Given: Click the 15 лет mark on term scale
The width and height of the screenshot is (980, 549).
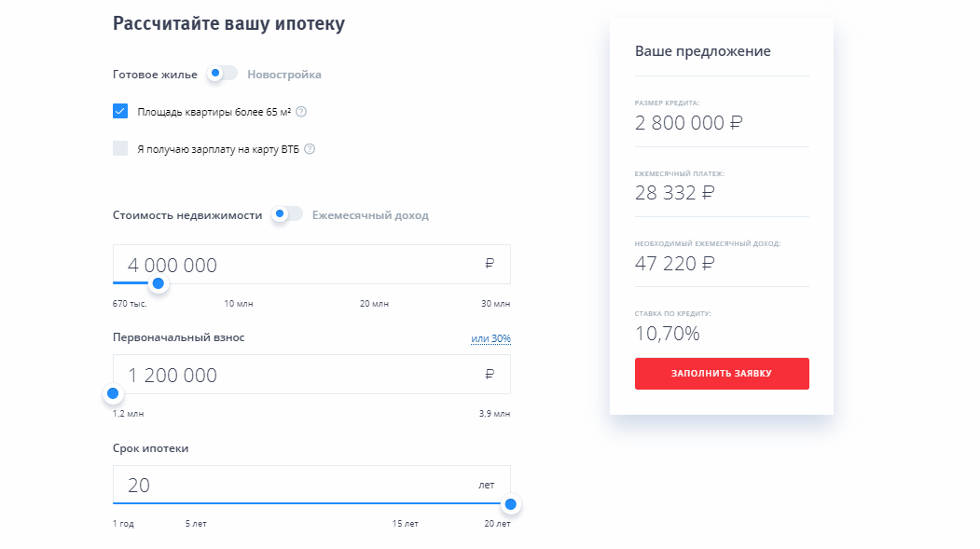Looking at the screenshot, I should (404, 524).
